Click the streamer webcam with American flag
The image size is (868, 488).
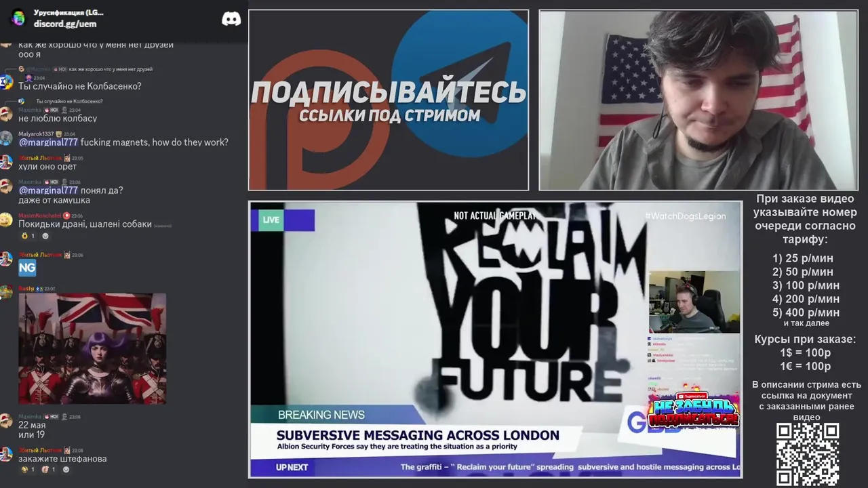coord(698,100)
